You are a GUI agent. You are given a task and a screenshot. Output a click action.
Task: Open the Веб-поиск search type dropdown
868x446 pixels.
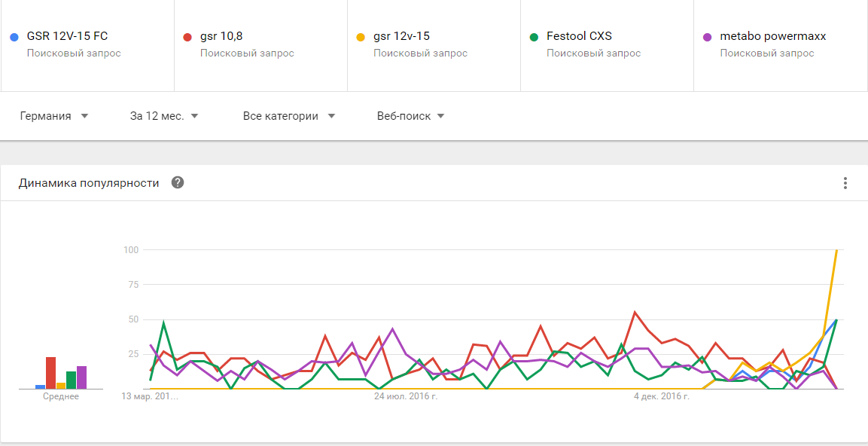(411, 116)
